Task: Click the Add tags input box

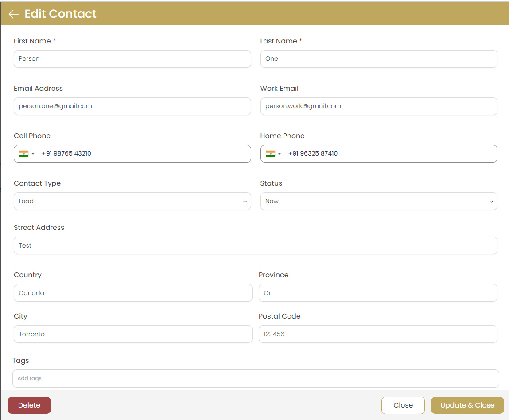Action: 255,378
